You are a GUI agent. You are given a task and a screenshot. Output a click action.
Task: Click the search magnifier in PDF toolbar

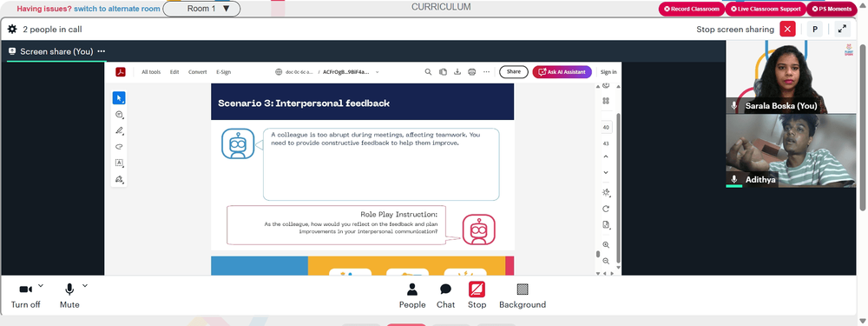[x=428, y=72]
